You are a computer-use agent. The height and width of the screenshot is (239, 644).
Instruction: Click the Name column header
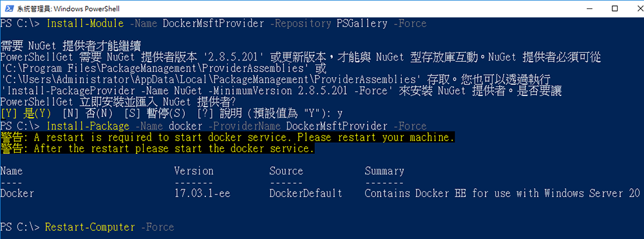12,171
